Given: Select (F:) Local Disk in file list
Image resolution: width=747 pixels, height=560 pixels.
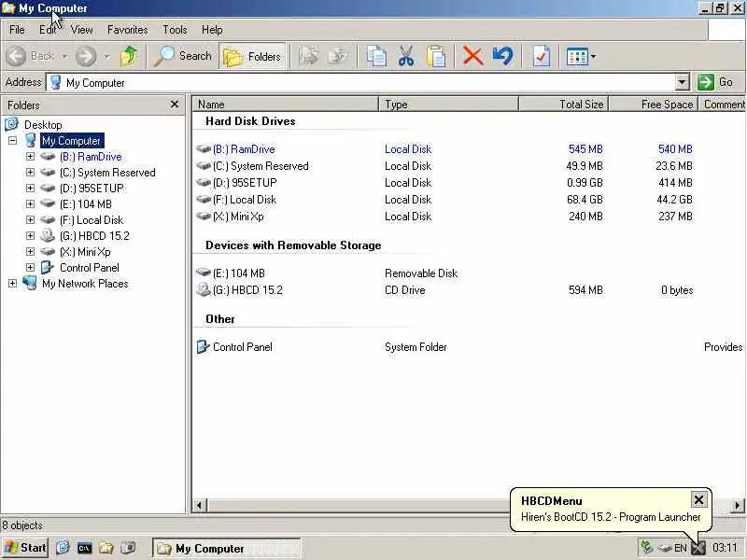Looking at the screenshot, I should tap(245, 200).
